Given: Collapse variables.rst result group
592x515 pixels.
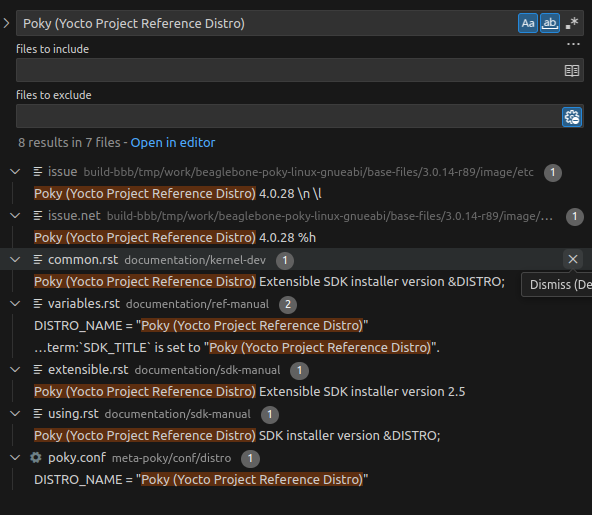Looking at the screenshot, I should pyautogui.click(x=15, y=304).
